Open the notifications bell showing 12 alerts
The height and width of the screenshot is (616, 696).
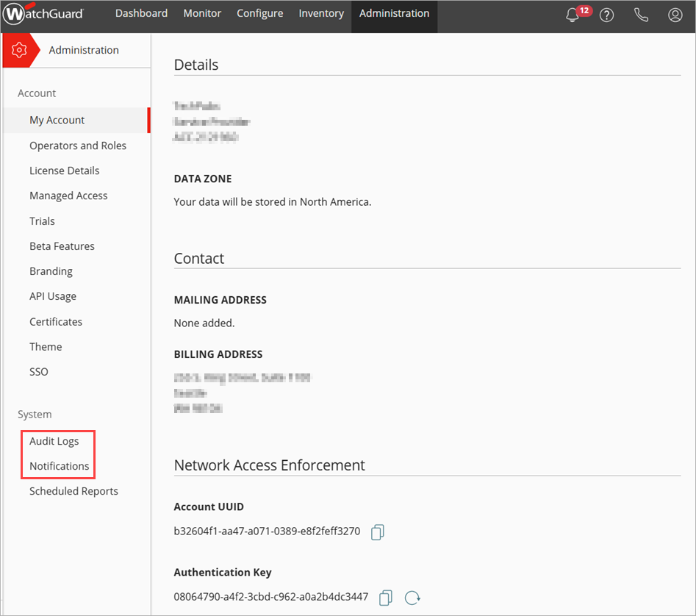pos(573,15)
